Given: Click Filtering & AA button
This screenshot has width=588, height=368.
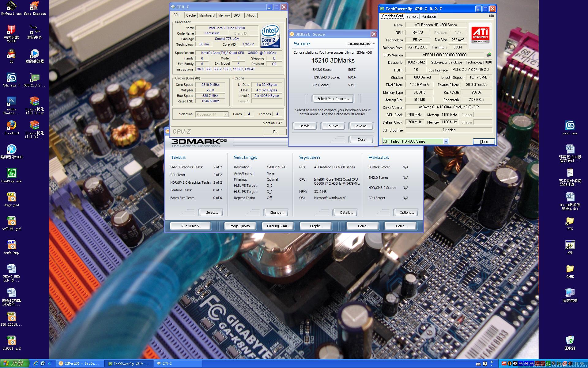Looking at the screenshot, I should [278, 226].
